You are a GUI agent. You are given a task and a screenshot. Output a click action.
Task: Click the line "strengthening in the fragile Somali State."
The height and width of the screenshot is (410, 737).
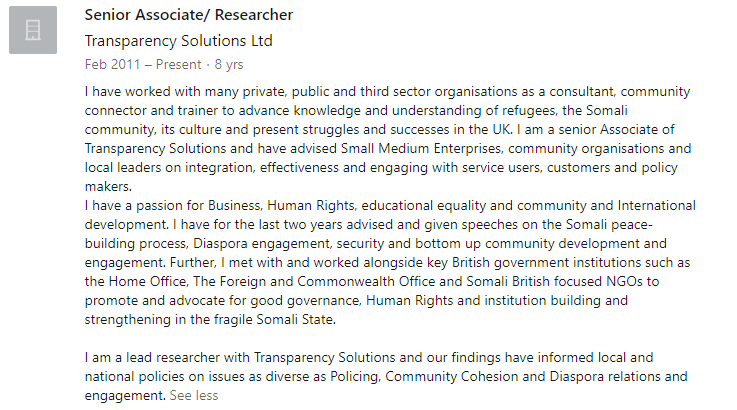[210, 319]
